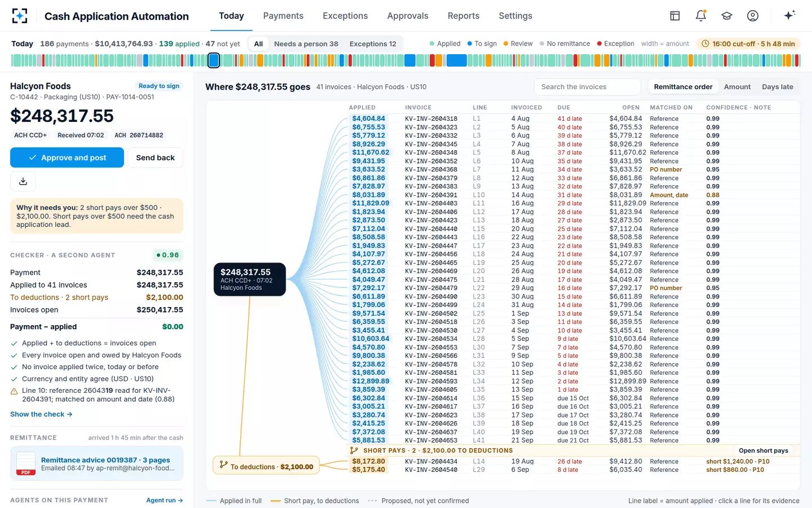Open the graduation cap learning icon

click(727, 16)
